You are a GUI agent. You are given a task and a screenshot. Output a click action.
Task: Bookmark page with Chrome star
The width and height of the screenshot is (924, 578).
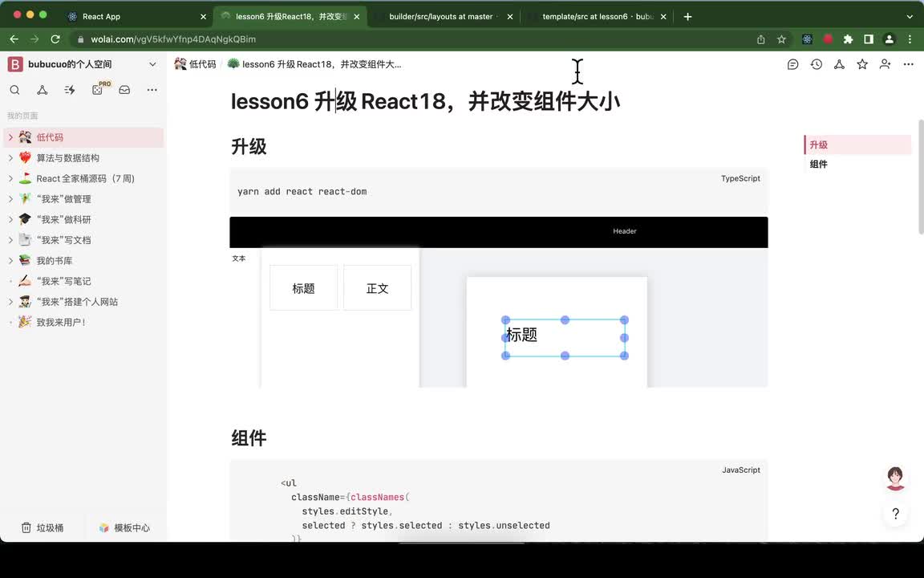click(x=781, y=39)
